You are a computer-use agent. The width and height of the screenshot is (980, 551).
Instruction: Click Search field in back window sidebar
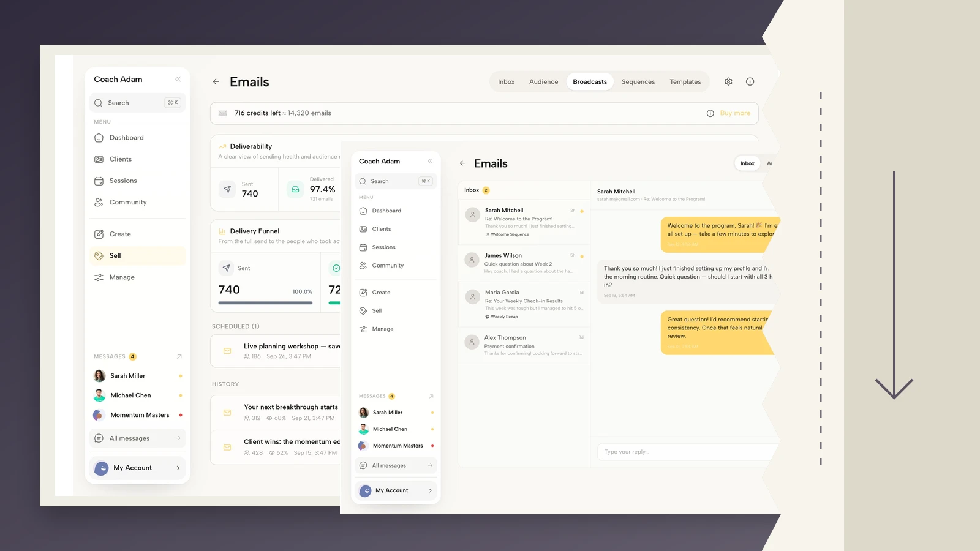pyautogui.click(x=138, y=103)
